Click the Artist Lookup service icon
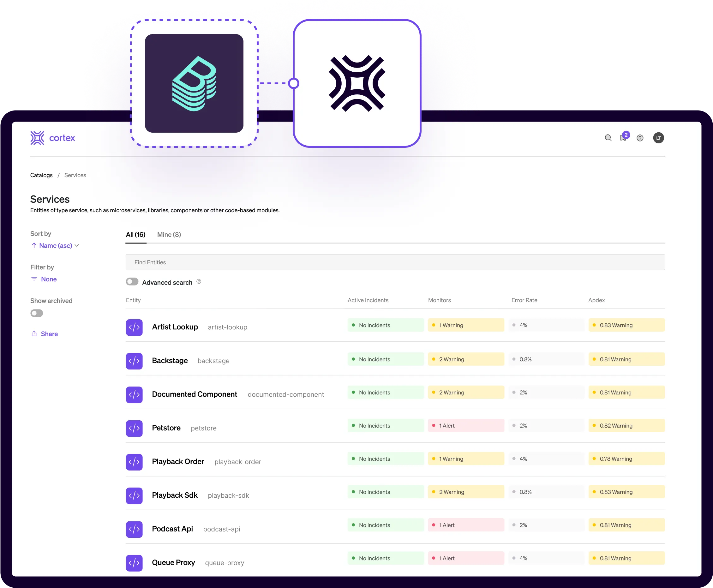 (x=134, y=327)
